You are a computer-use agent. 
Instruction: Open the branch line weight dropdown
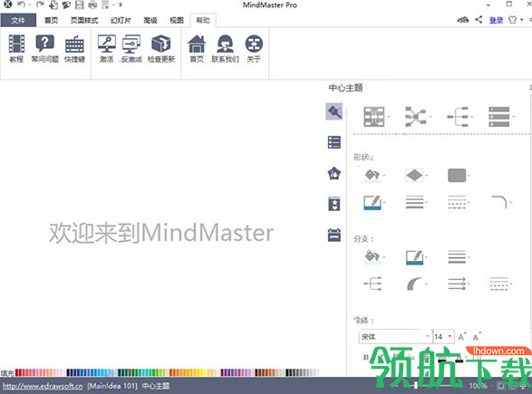coord(459,257)
